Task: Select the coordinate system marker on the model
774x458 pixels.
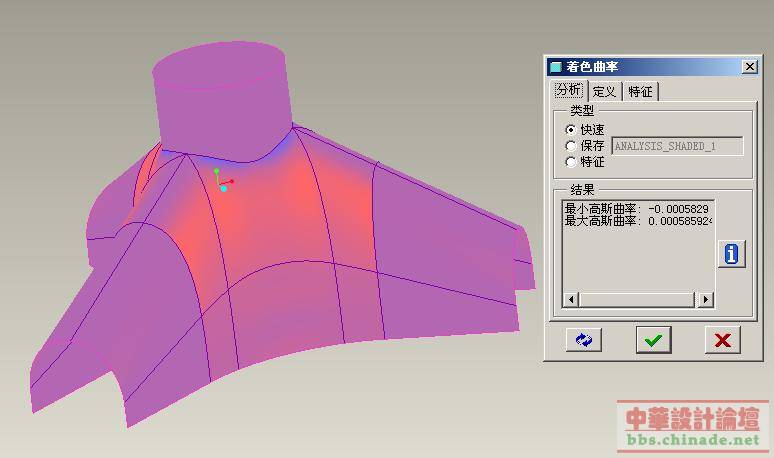Action: coord(221,181)
